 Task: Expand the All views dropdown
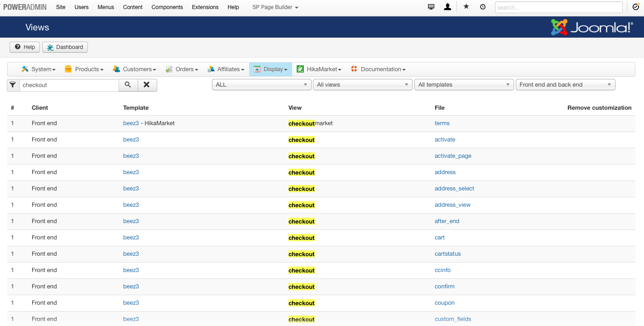point(362,85)
